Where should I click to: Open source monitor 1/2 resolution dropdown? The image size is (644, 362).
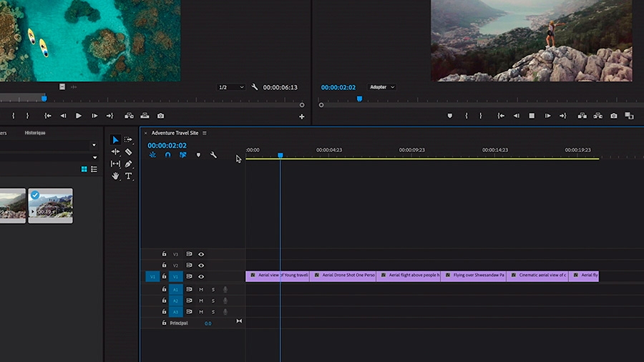(x=230, y=87)
